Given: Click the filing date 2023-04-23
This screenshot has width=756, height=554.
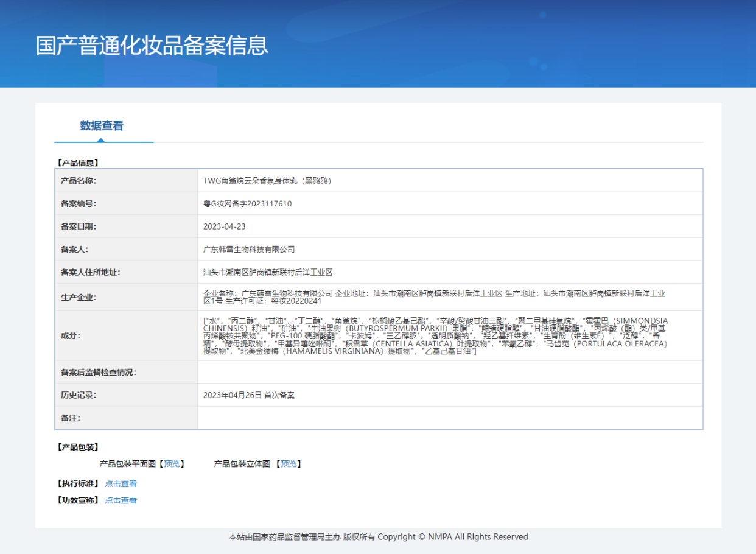Looking at the screenshot, I should coord(225,226).
